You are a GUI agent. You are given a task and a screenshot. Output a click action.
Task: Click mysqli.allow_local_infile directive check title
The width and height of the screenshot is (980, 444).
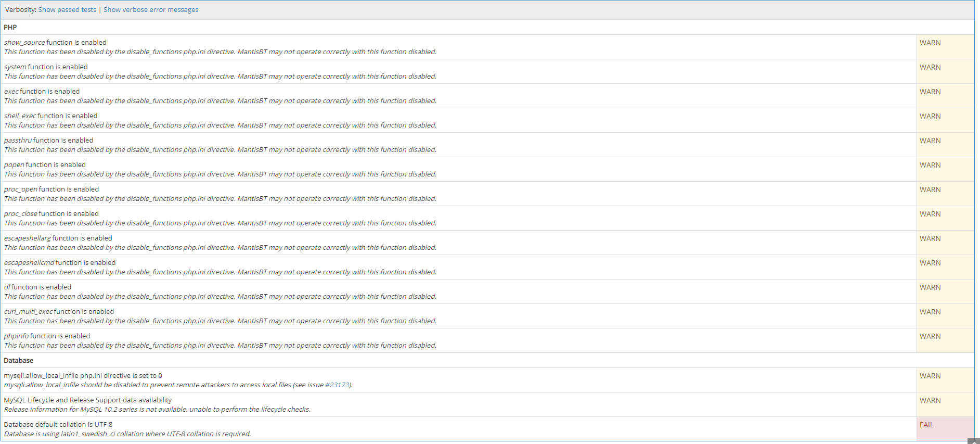[x=83, y=376]
